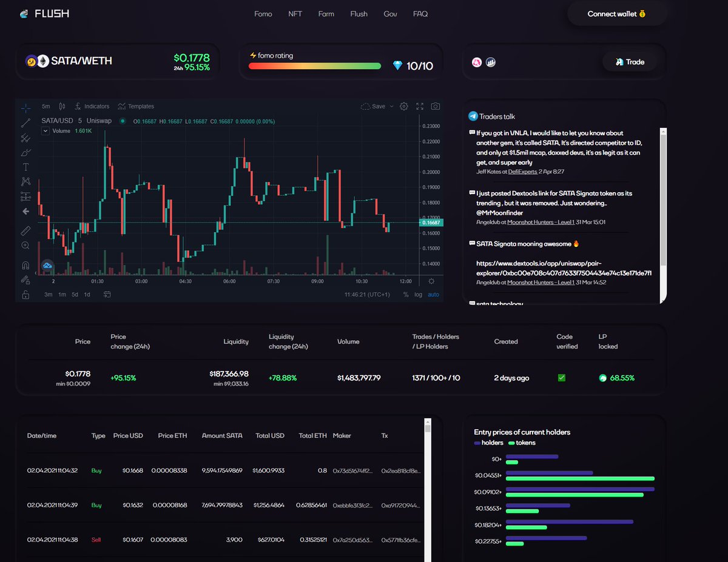The image size is (728, 562).
Task: Click green tokens legend swatch
Action: coord(511,443)
